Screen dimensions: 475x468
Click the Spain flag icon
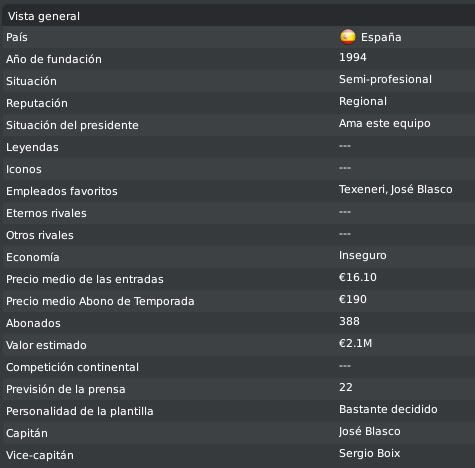[x=348, y=37]
